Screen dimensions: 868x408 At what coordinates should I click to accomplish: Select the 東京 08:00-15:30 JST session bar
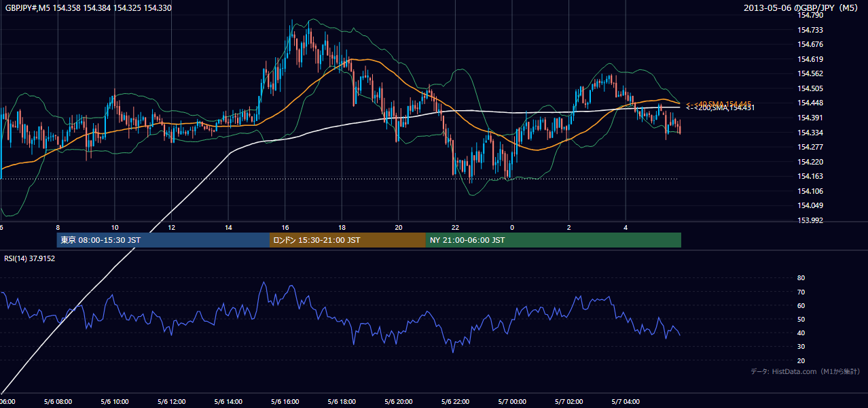(163, 240)
